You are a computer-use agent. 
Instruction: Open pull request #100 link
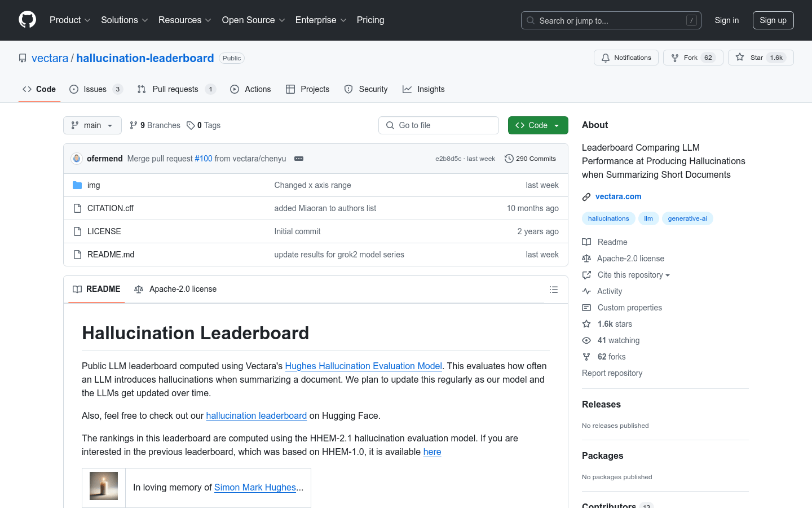(x=204, y=159)
